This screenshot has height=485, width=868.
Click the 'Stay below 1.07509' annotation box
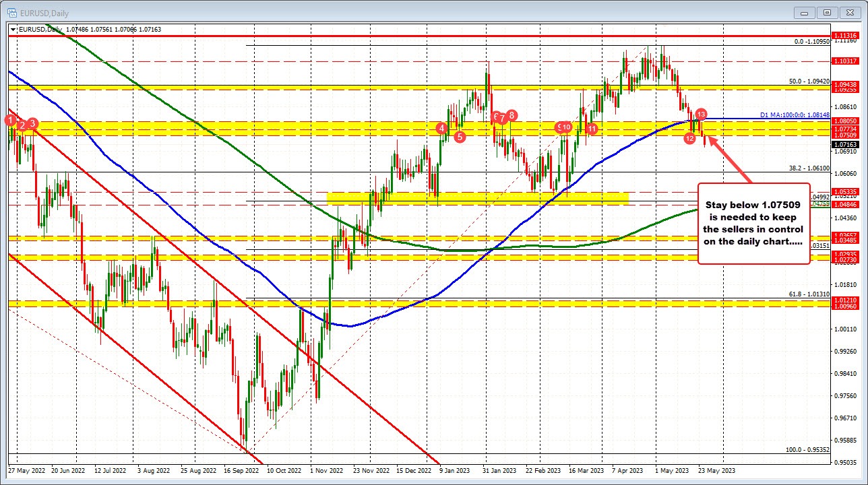pos(753,223)
